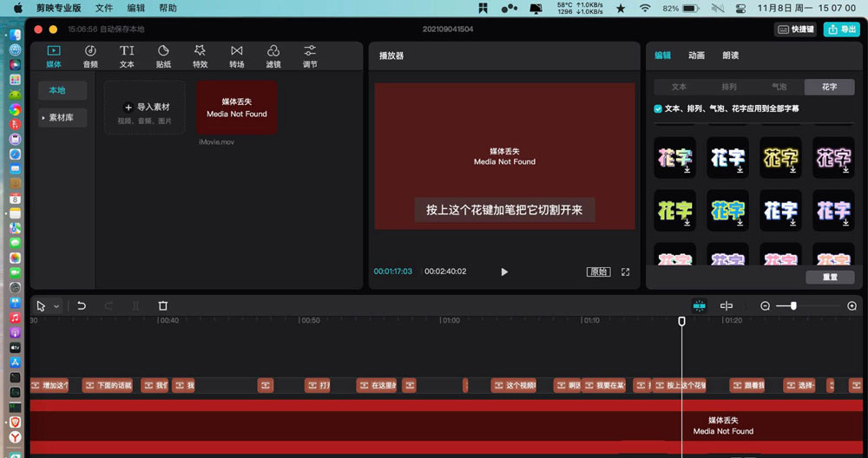Select subtitle clip 增加这个
The width and height of the screenshot is (868, 458).
(49, 385)
